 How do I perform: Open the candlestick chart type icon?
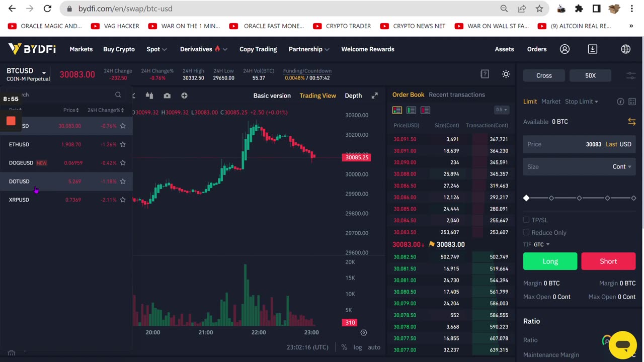click(149, 96)
